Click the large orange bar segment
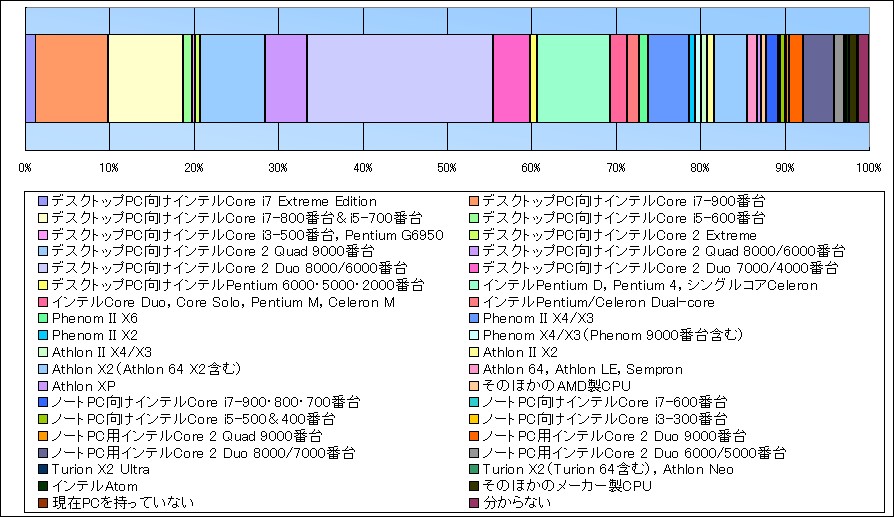 [72, 79]
